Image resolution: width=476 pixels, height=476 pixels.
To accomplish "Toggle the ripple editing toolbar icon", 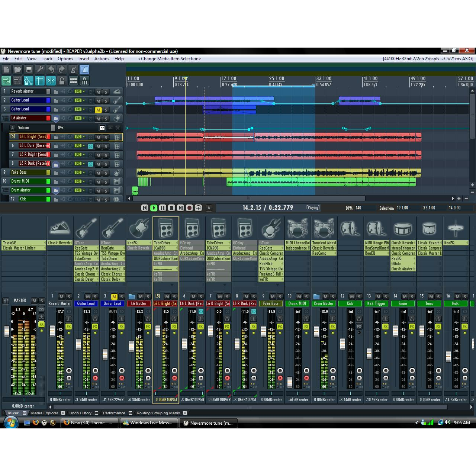I will tap(17, 81).
